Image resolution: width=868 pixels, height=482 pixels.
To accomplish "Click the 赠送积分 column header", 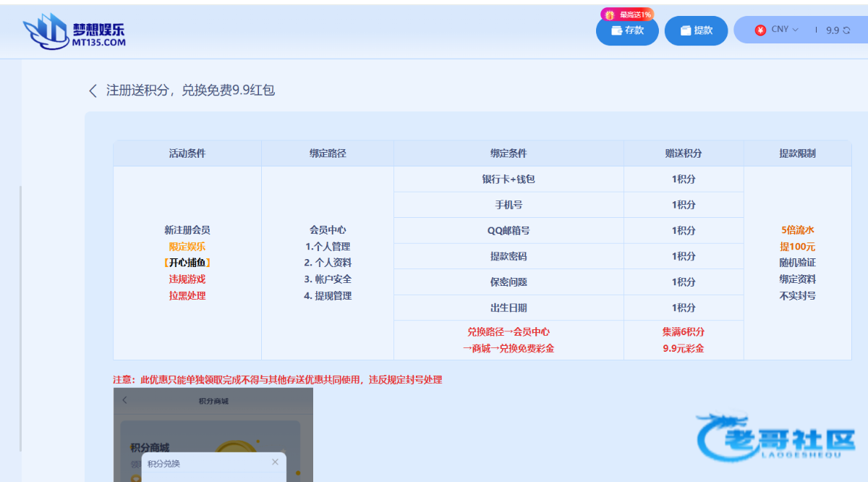I will (684, 153).
